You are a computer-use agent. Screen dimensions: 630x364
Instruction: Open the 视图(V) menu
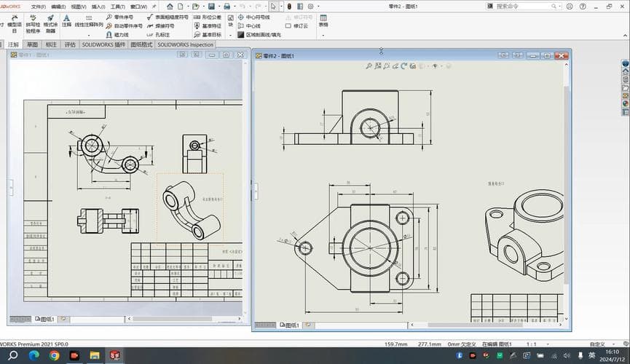click(x=79, y=7)
